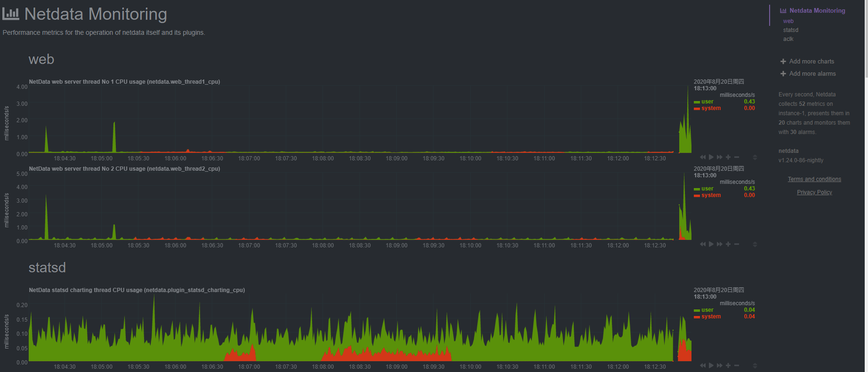Zoom in on web thread 2 chart
This screenshot has width=868, height=372.
[x=728, y=244]
